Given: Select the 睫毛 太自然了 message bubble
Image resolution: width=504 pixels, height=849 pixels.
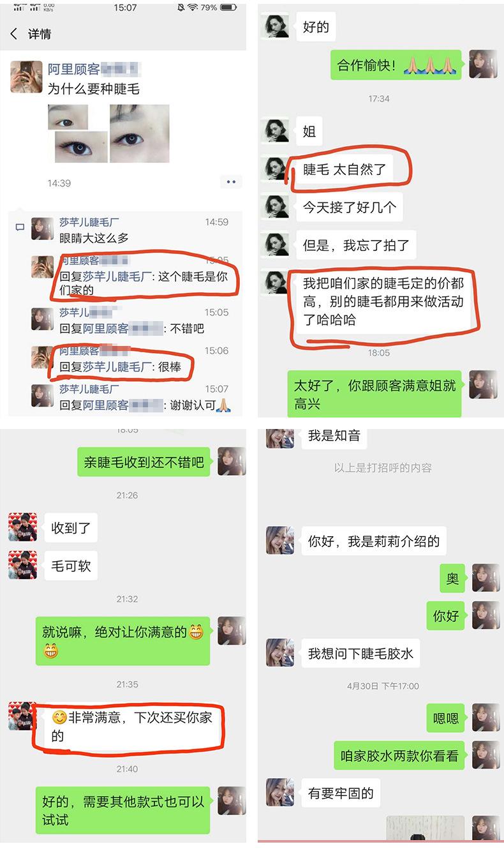Looking at the screenshot, I should click(345, 169).
